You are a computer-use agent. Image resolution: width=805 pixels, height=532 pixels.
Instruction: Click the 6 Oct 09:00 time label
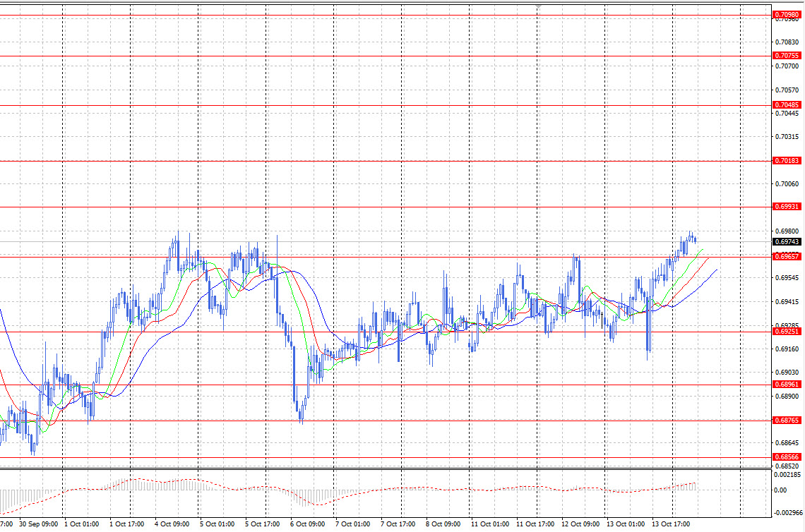tap(307, 524)
